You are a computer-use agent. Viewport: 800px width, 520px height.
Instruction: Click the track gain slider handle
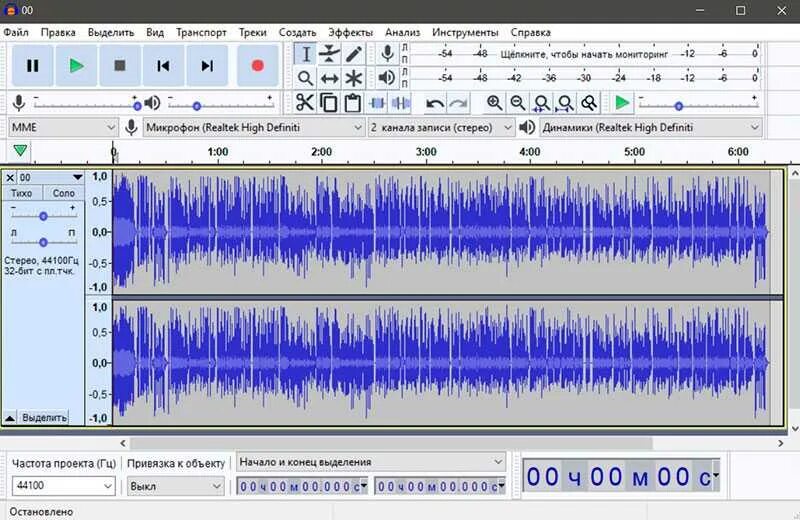(x=43, y=216)
